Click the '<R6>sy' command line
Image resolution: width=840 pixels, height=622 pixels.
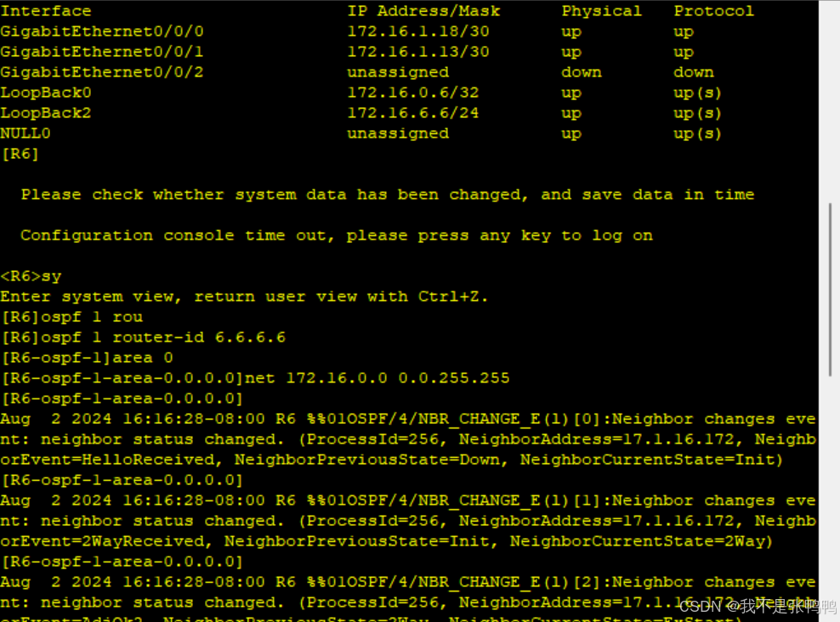(31, 276)
